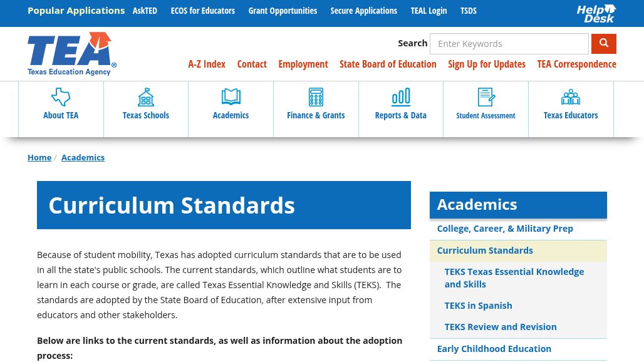Open State Board of Education link
The width and height of the screenshot is (644, 362).
[x=388, y=64]
